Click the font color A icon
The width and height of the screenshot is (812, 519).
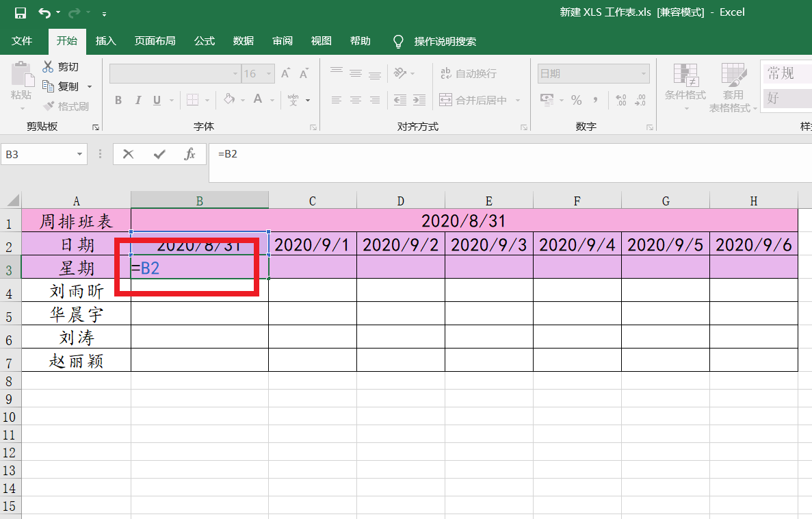pos(258,99)
